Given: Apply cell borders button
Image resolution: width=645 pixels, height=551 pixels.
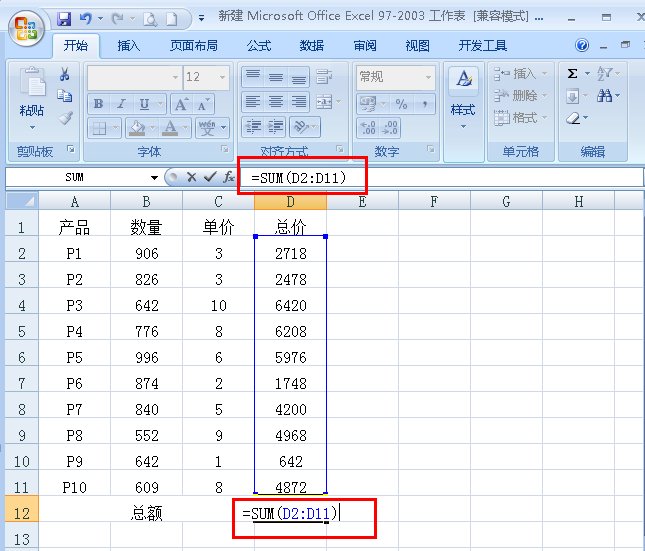Looking at the screenshot, I should coord(99,128).
